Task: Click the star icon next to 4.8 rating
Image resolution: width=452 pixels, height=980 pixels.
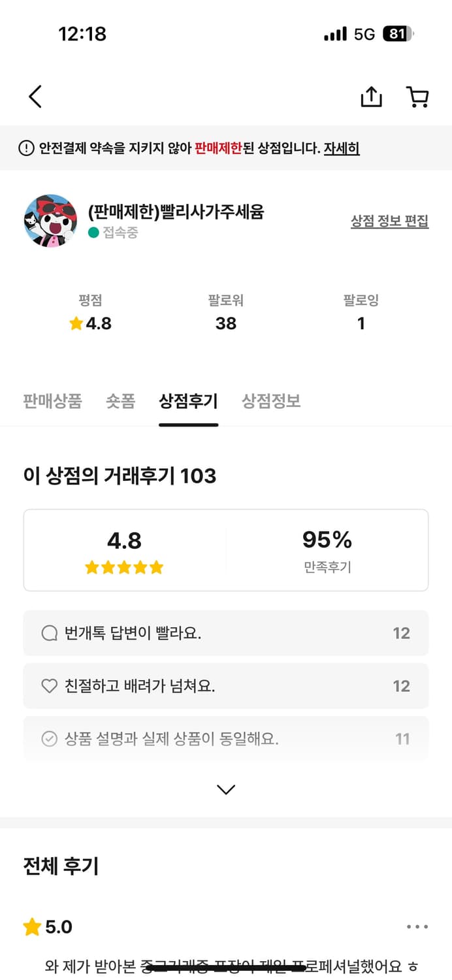Action: pyautogui.click(x=75, y=323)
